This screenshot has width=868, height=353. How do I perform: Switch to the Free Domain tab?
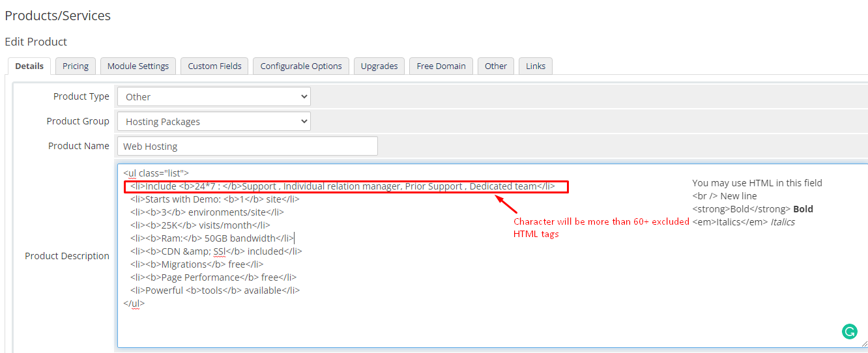coord(441,66)
